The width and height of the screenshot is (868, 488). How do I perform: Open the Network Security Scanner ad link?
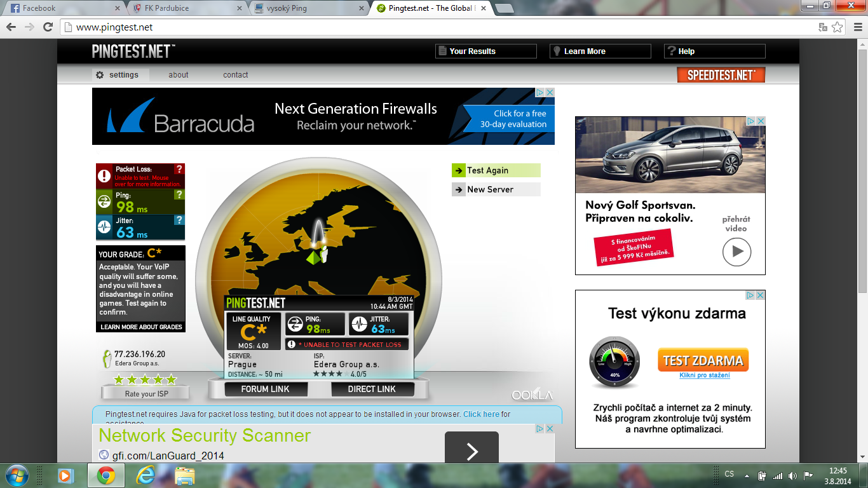205,436
